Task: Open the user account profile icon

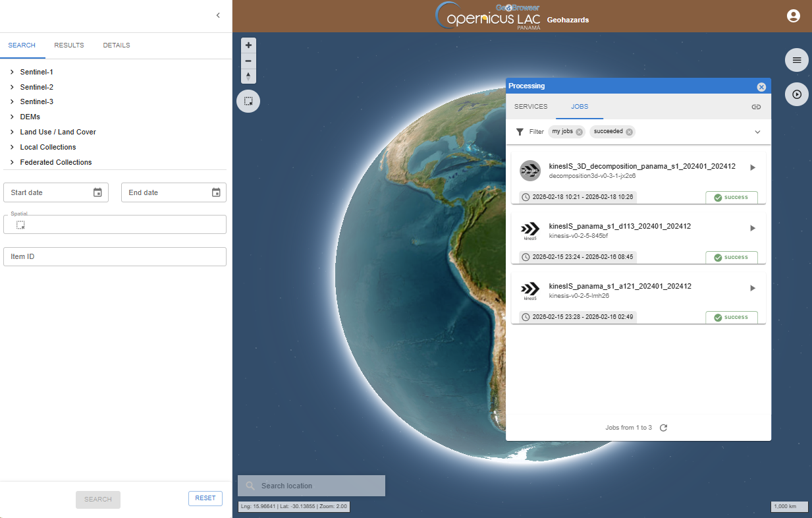Action: (x=793, y=16)
